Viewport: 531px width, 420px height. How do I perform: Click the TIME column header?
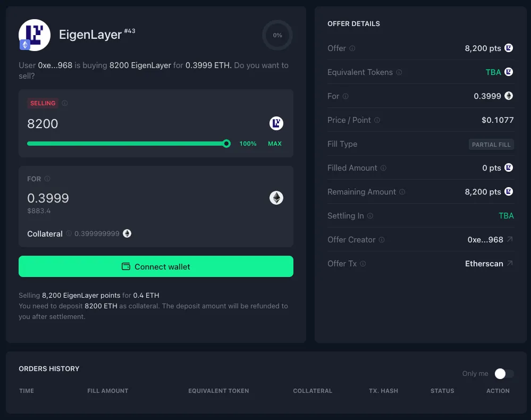pyautogui.click(x=27, y=391)
